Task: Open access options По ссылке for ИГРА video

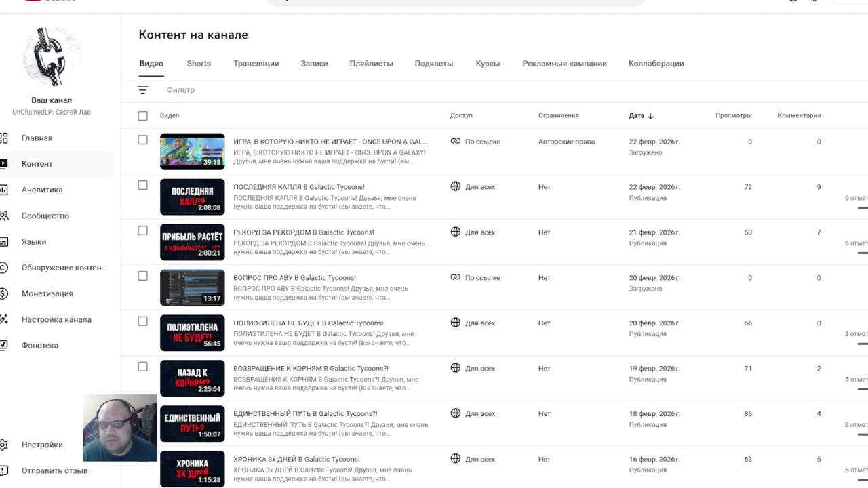Action: pyautogui.click(x=483, y=142)
